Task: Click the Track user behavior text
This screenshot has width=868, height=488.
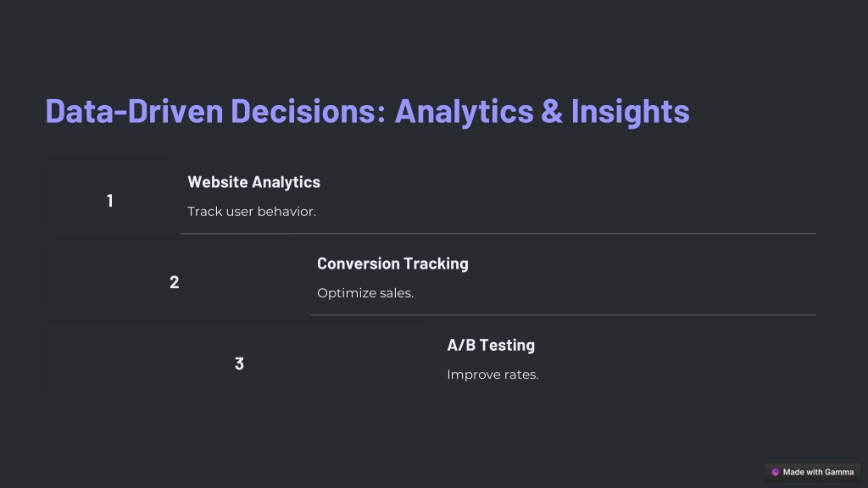Action: point(251,211)
